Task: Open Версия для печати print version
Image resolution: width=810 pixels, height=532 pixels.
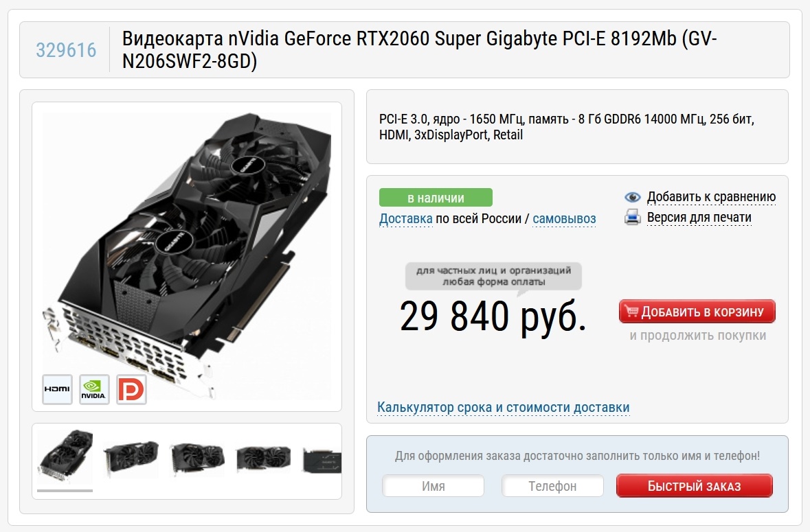Action: 699,218
